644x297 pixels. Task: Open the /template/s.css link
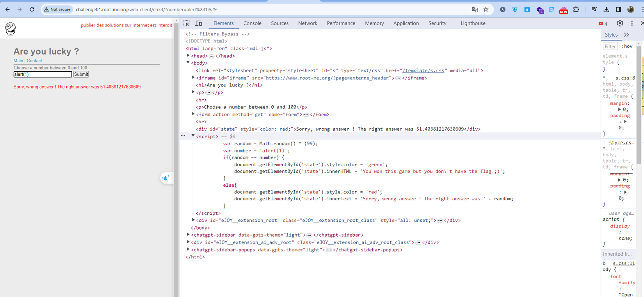(423, 71)
